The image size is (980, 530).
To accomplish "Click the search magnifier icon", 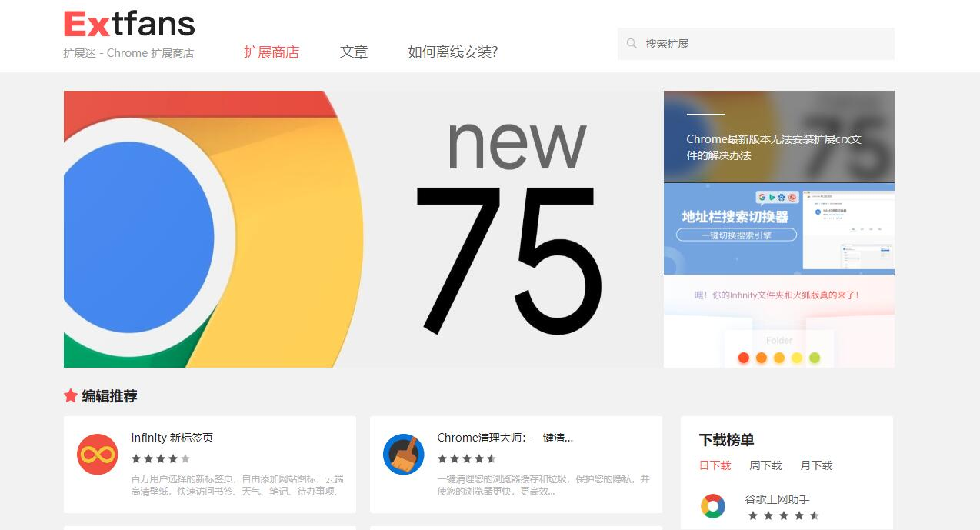I will click(x=632, y=44).
